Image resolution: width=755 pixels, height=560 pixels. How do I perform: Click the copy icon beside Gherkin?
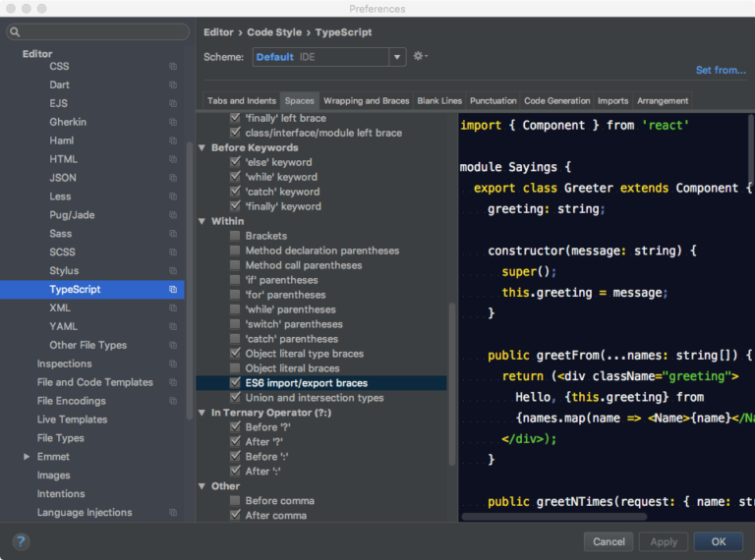pos(173,122)
